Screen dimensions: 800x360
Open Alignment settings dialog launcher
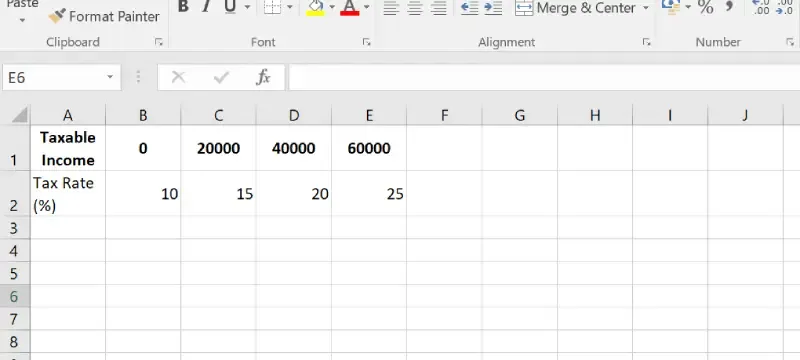[x=646, y=42]
